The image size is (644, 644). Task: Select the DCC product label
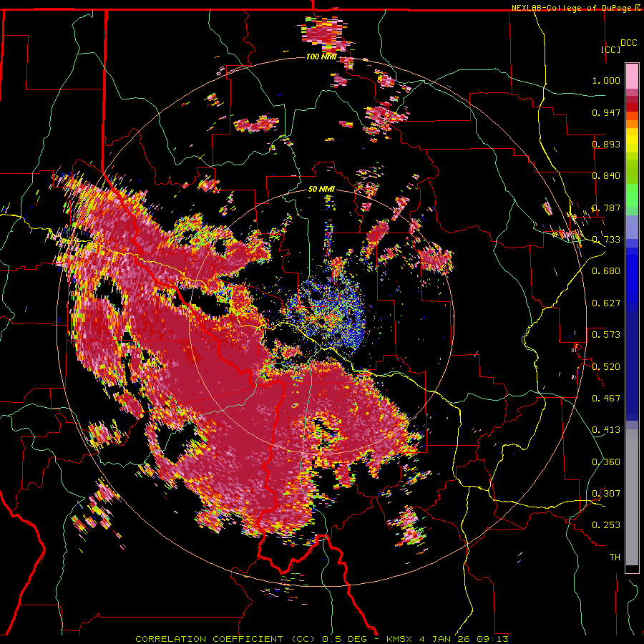tap(629, 43)
